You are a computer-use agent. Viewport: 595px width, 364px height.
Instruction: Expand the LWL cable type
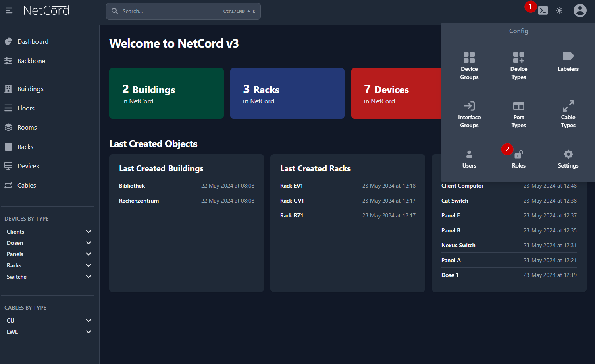coord(89,332)
